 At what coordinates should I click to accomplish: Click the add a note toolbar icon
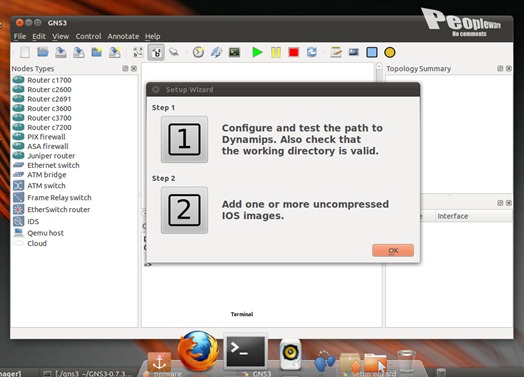[336, 52]
